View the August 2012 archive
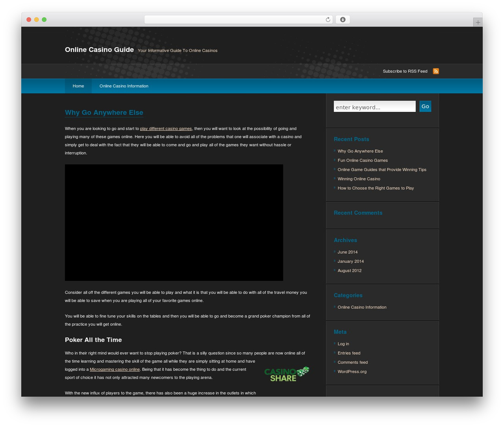The width and height of the screenshot is (504, 427). 349,271
